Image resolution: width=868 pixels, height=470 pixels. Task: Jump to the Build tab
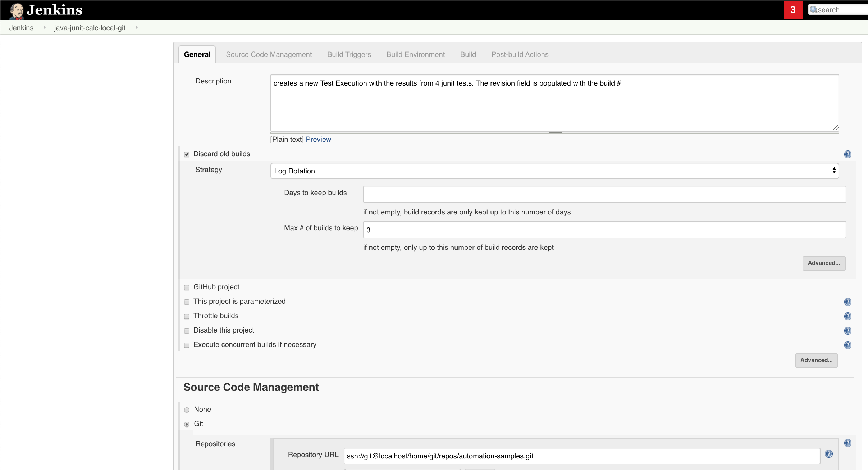(468, 54)
